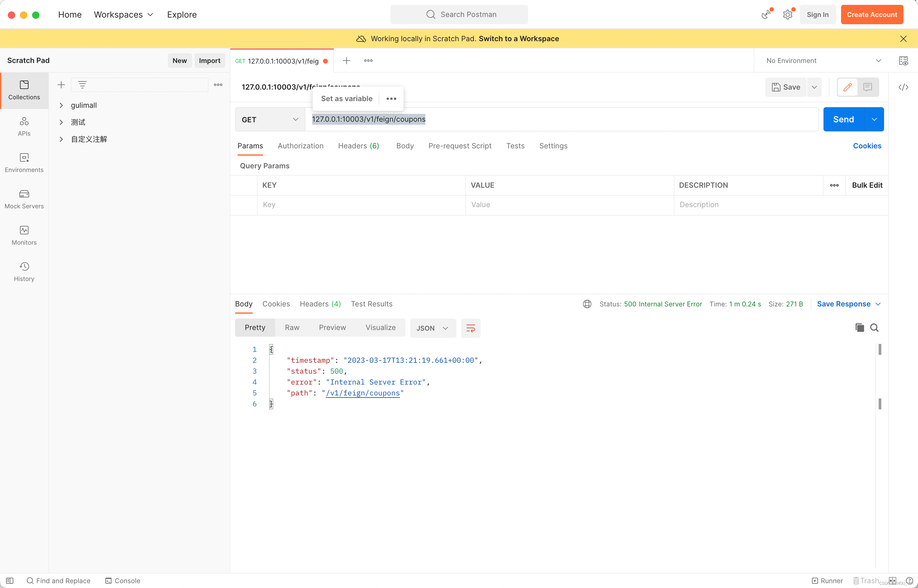
Task: Open the settings gear icon
Action: pyautogui.click(x=788, y=15)
